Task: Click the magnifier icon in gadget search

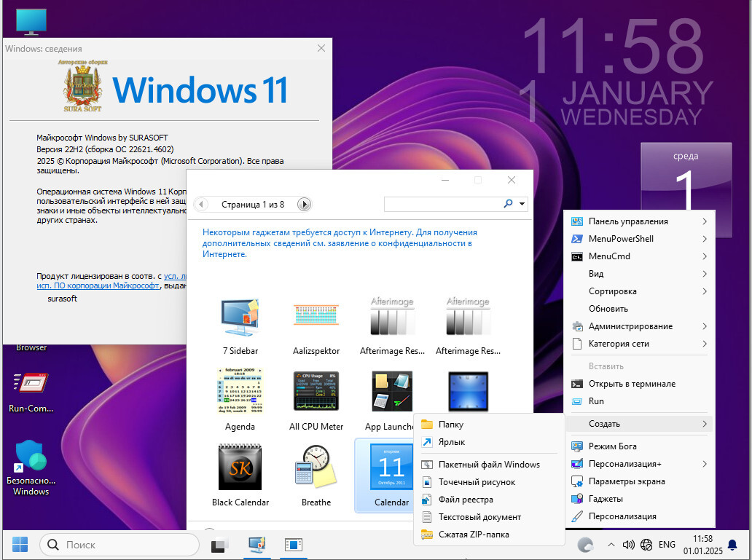Action: pyautogui.click(x=508, y=203)
